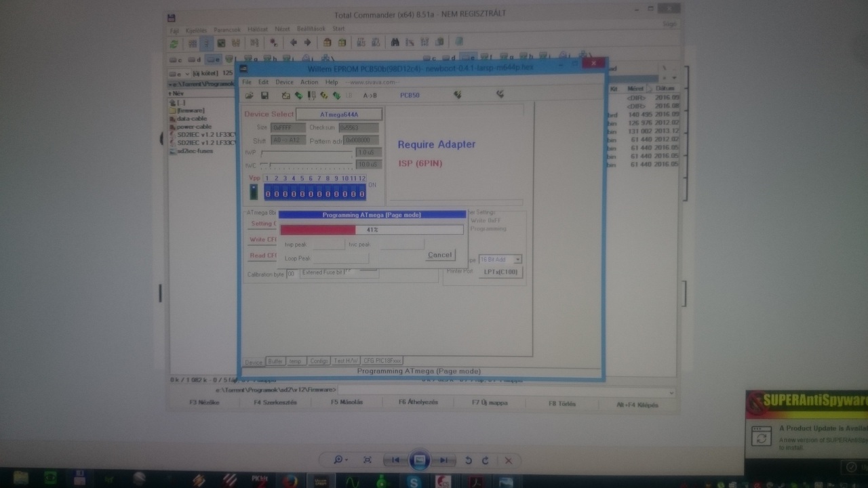The height and width of the screenshot is (488, 868).
Task: Open File Explorer from the taskbar
Action: click(20, 479)
